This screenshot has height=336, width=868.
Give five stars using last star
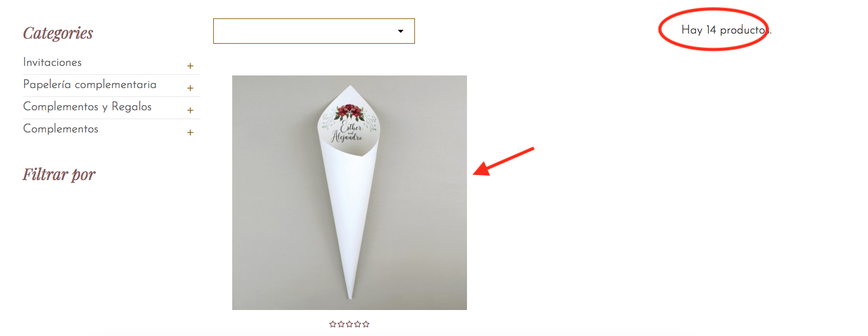point(365,324)
